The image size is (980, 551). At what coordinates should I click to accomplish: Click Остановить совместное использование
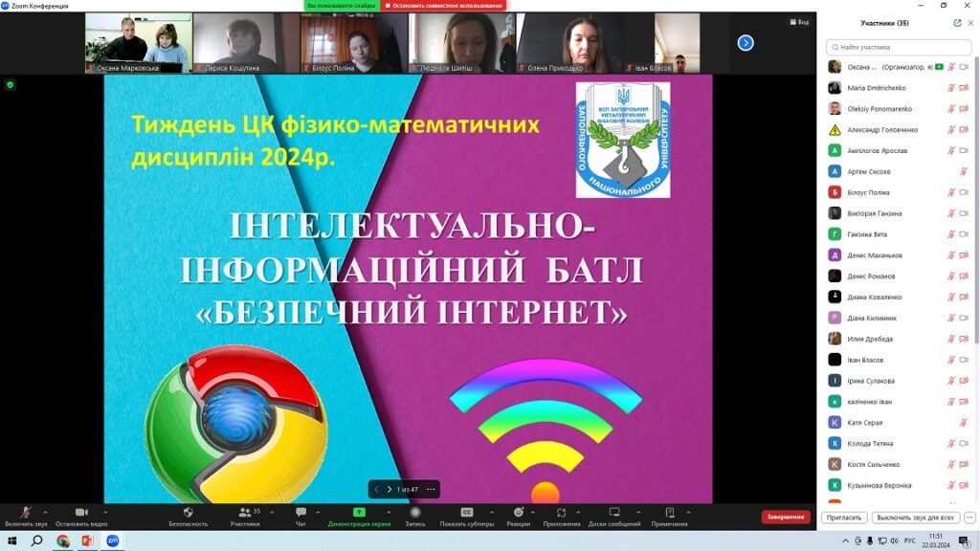pyautogui.click(x=443, y=6)
